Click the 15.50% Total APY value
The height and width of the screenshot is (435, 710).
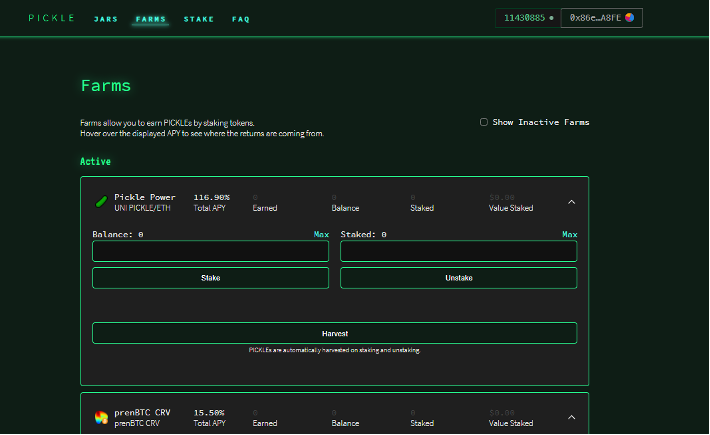(209, 413)
